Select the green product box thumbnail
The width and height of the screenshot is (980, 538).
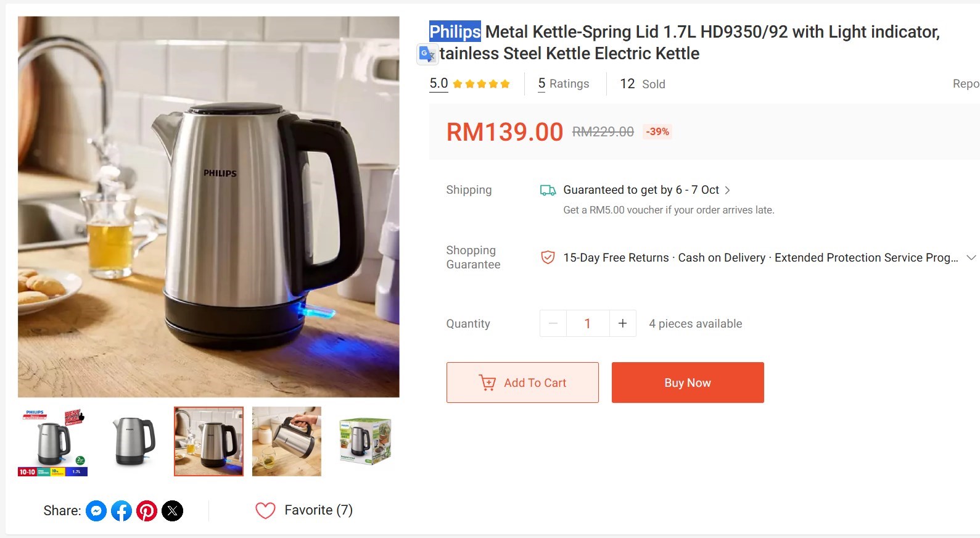[365, 441]
